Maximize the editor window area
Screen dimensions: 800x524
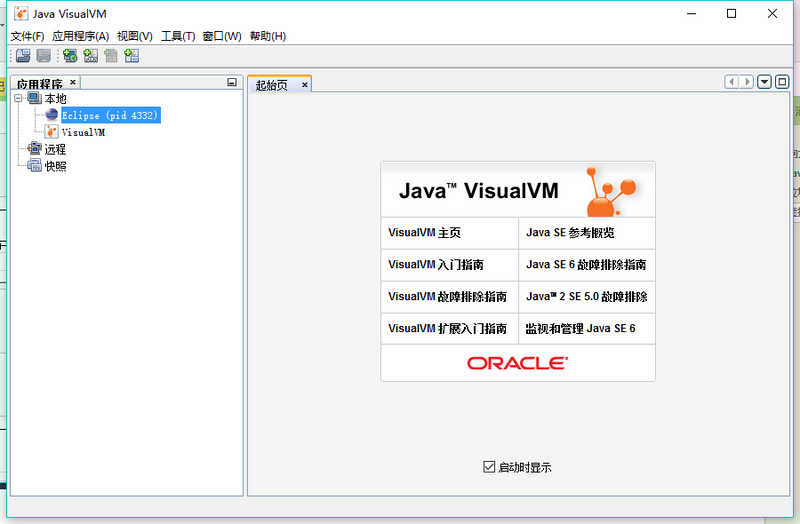point(782,82)
